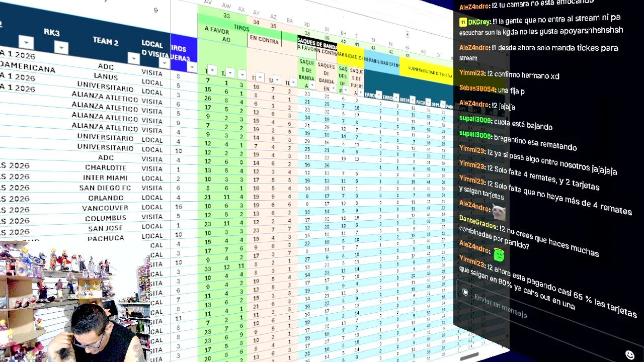This screenshot has width=644, height=362.
Task: Open the TEAM 2 column filter dropdown
Action: tap(134, 58)
